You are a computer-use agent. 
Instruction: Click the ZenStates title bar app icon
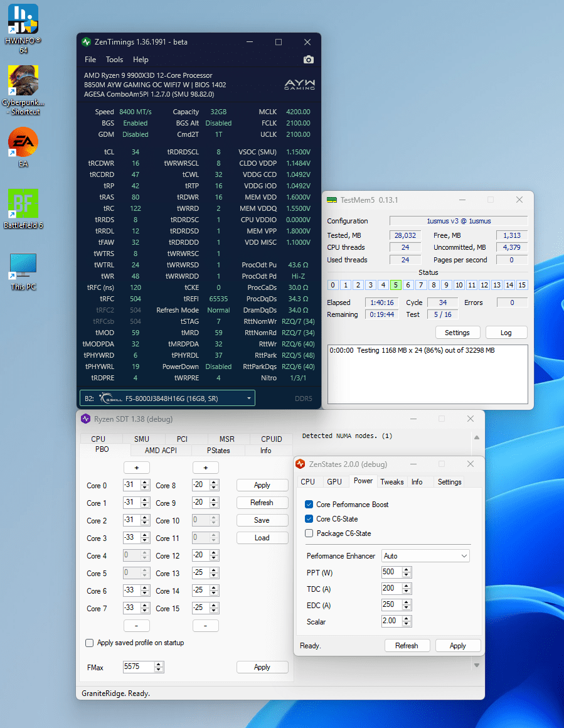click(301, 464)
